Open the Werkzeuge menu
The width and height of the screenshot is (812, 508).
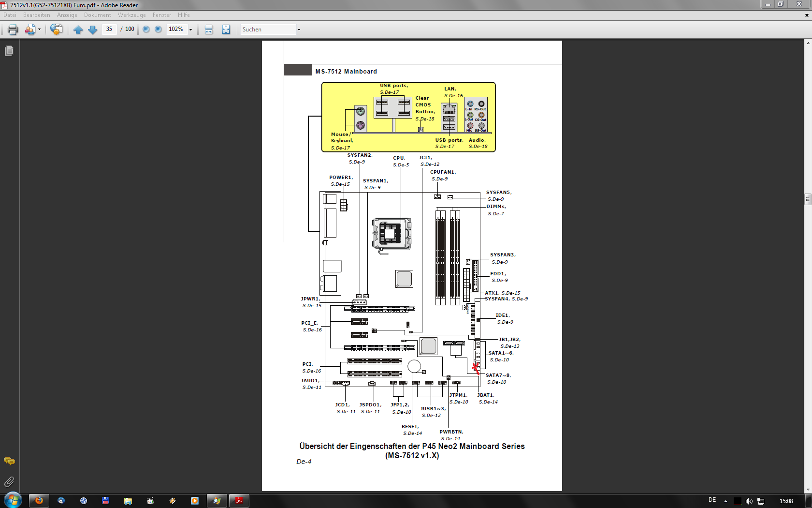coord(132,15)
